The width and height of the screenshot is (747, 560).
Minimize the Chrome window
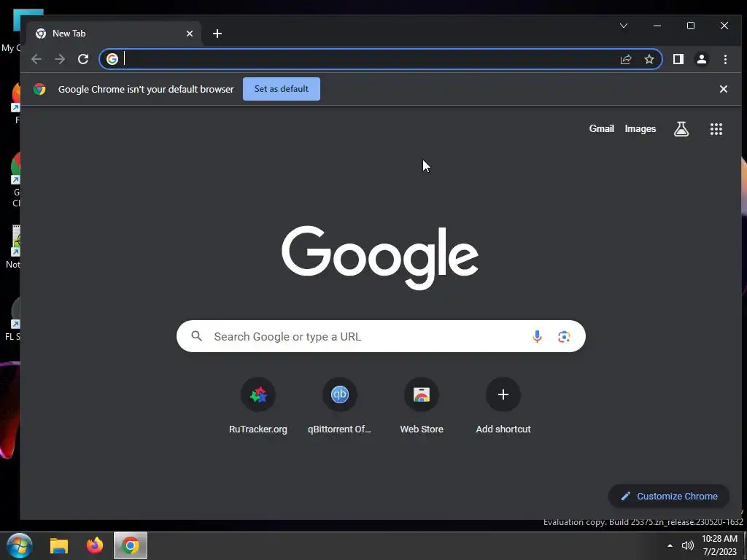[657, 26]
